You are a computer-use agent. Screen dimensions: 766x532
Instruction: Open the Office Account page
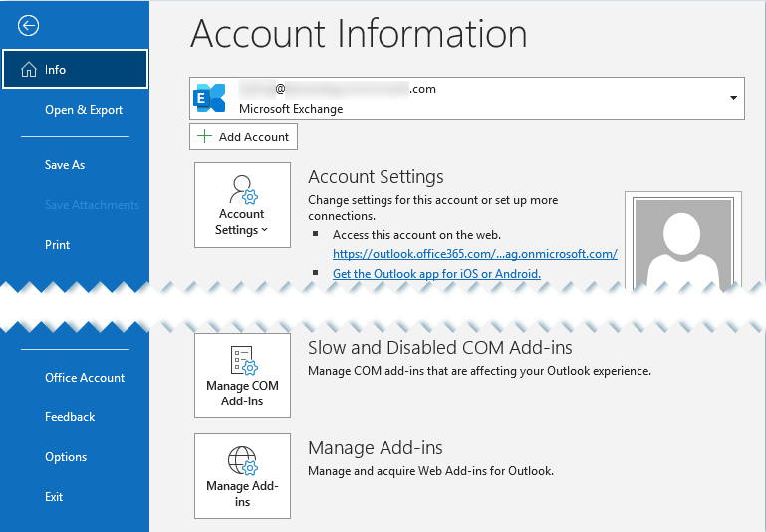[x=85, y=378]
